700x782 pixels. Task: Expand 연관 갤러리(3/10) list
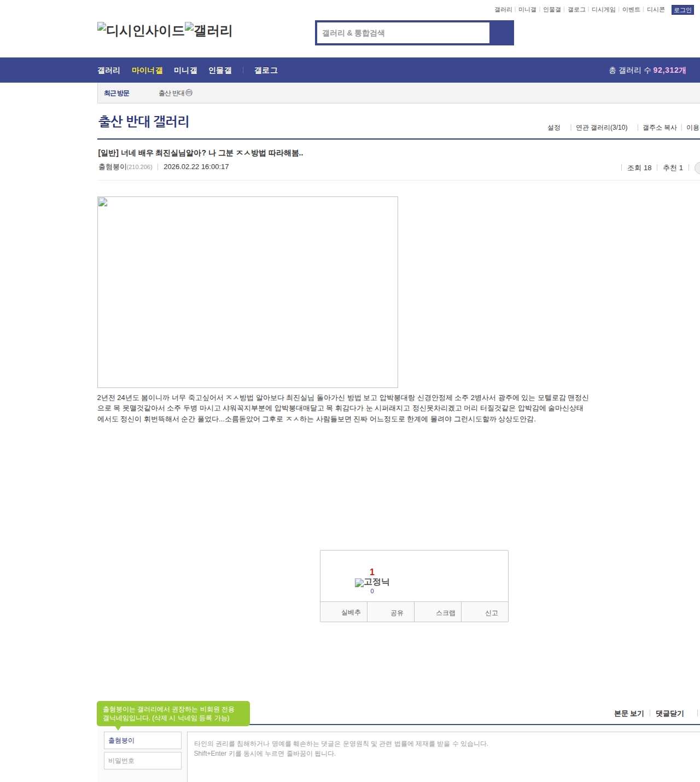(x=601, y=128)
